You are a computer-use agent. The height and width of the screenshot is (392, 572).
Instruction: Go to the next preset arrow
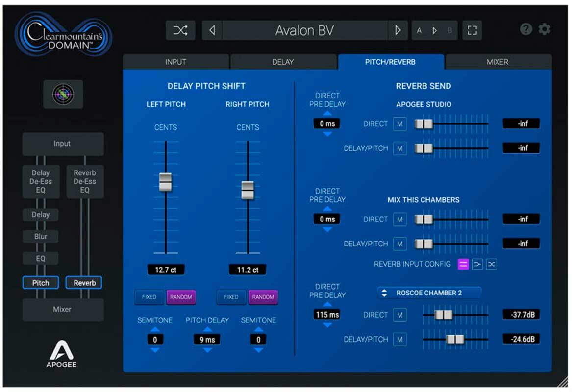[x=398, y=31]
